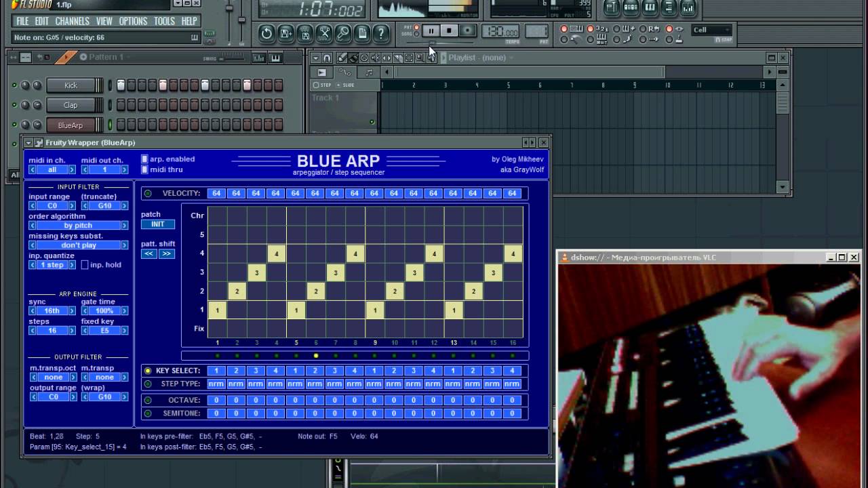Screen dimensions: 868x488
Task: Click the graph editor icon in step sequencer
Action: [x=258, y=58]
